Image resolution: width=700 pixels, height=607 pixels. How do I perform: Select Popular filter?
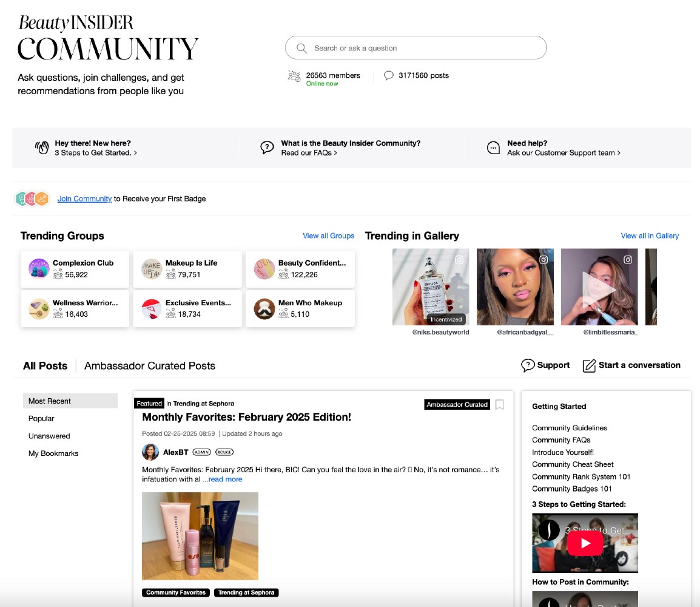[x=41, y=418]
